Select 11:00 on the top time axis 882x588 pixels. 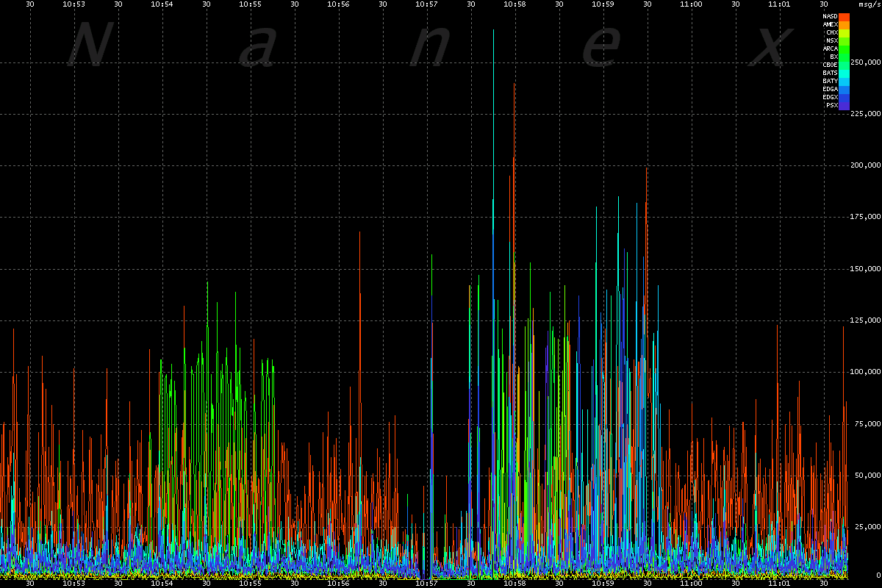691,4
